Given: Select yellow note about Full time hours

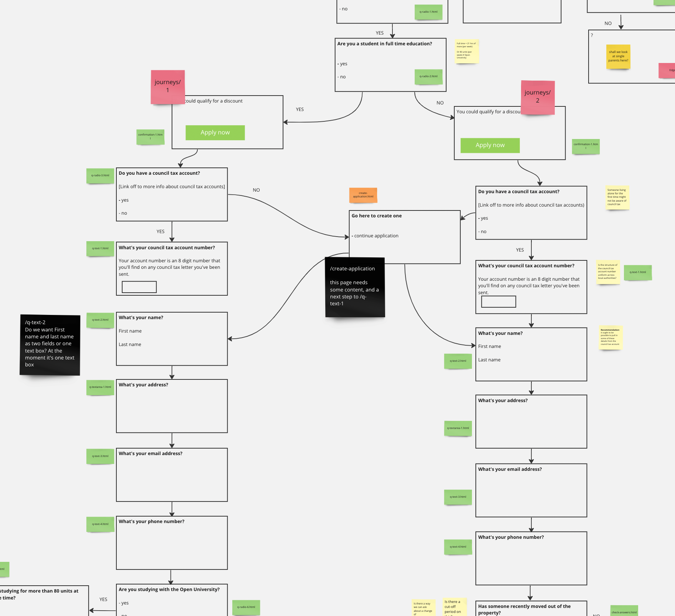Looking at the screenshot, I should tap(467, 51).
